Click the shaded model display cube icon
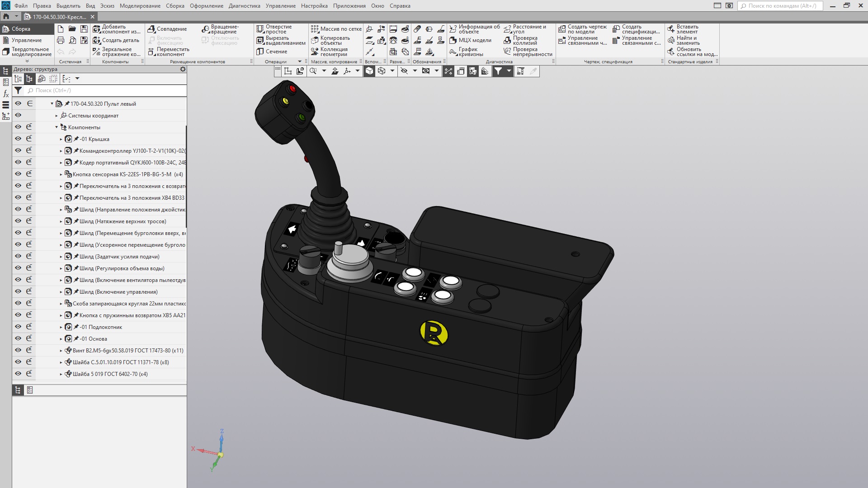 pyautogui.click(x=369, y=71)
